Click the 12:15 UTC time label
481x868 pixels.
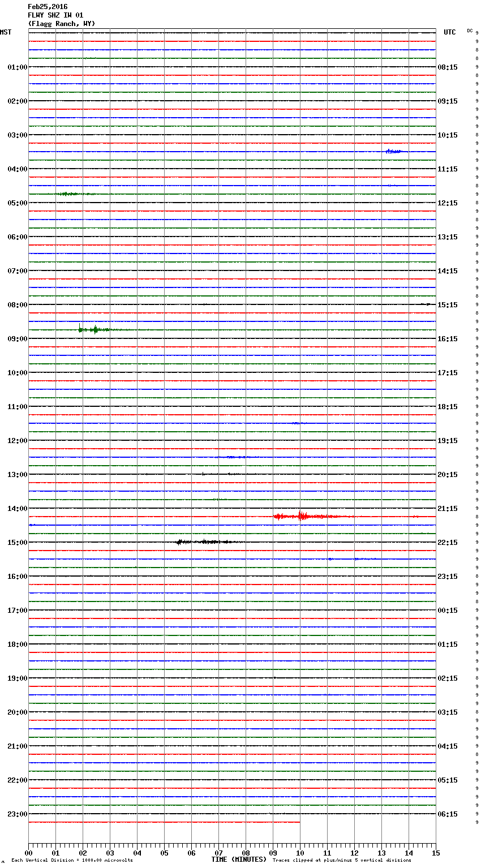448,203
